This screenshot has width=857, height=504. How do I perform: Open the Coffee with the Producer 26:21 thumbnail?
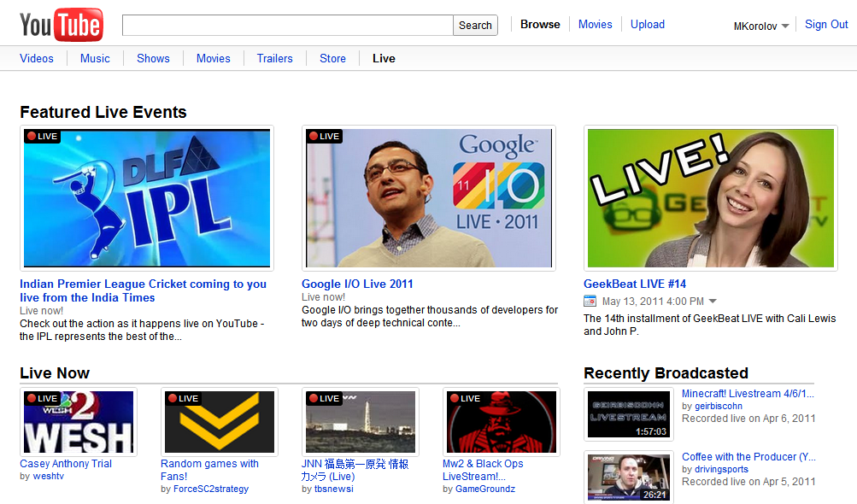click(629, 477)
